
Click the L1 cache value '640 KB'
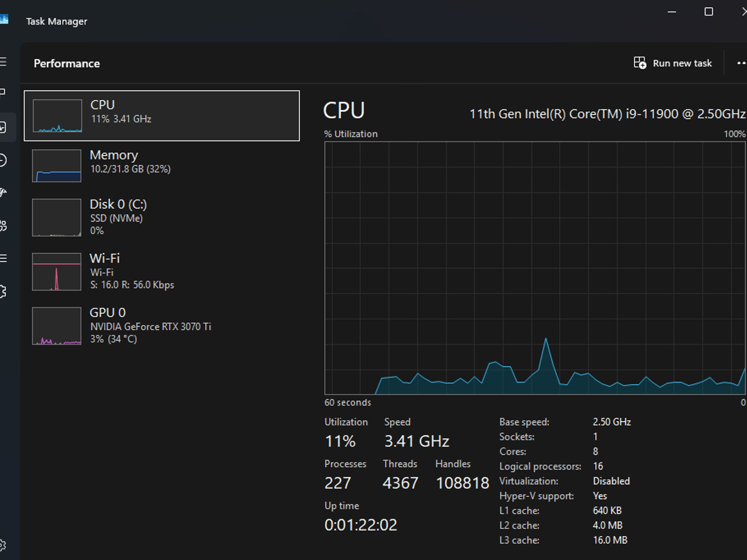(607, 510)
